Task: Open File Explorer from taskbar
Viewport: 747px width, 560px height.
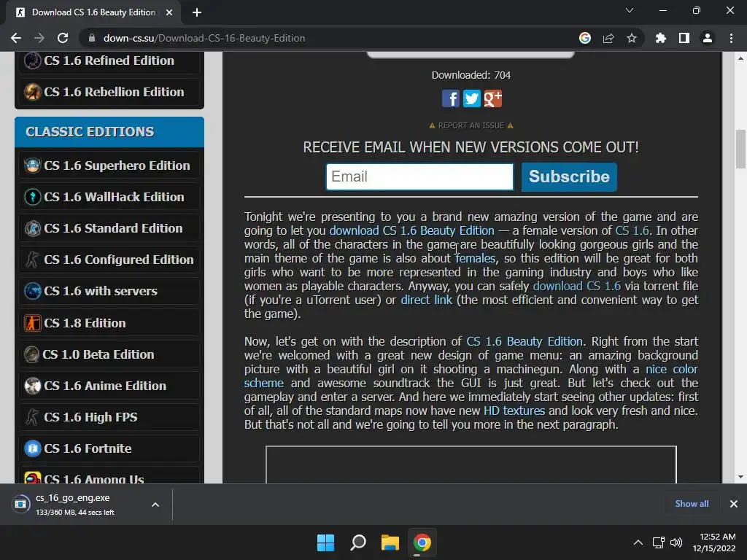Action: point(390,542)
